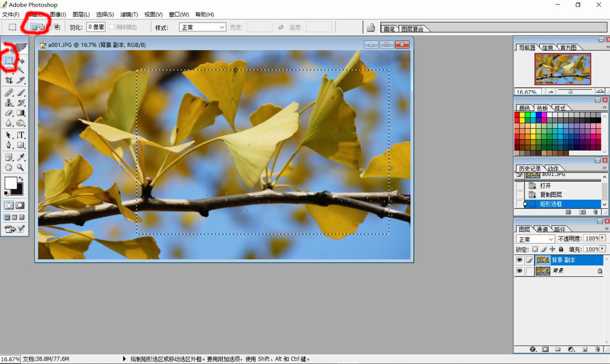
Task: Enable Quick Mask mode
Action: pos(20,205)
